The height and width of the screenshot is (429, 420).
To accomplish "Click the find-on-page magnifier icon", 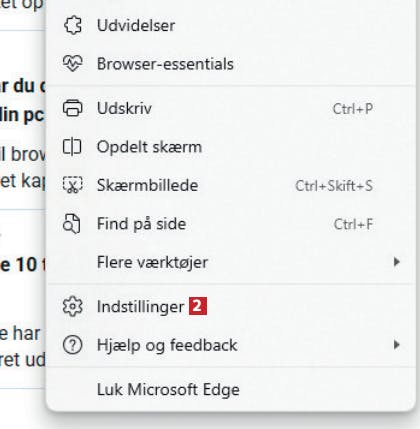I will (72, 224).
